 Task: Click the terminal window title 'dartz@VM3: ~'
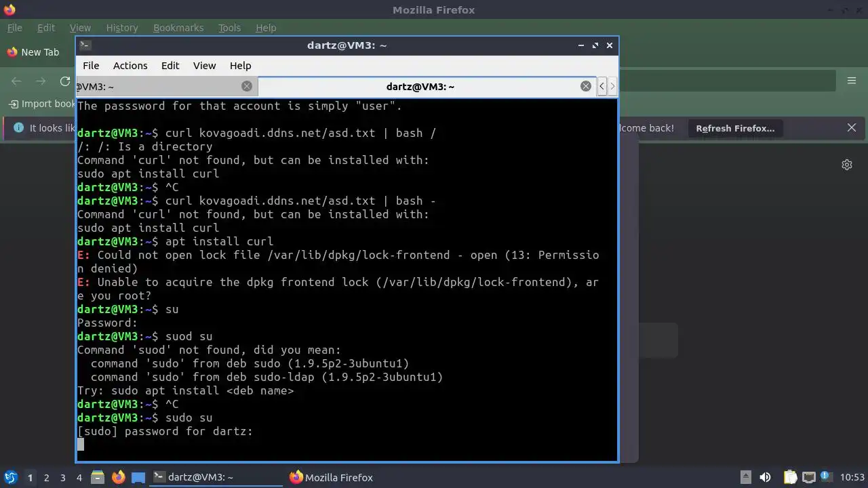(x=347, y=45)
